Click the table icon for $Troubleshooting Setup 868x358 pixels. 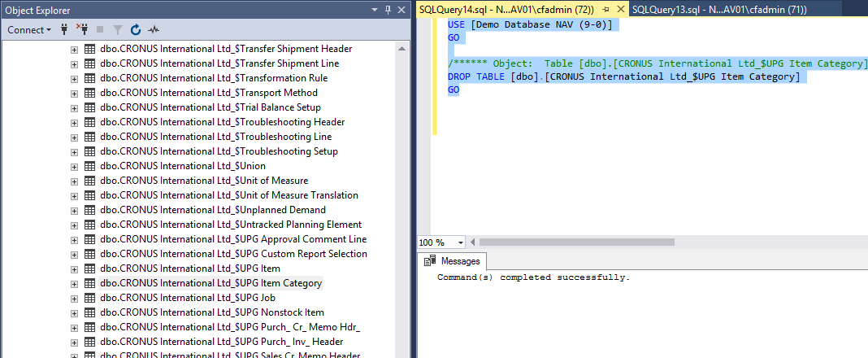pyautogui.click(x=89, y=152)
